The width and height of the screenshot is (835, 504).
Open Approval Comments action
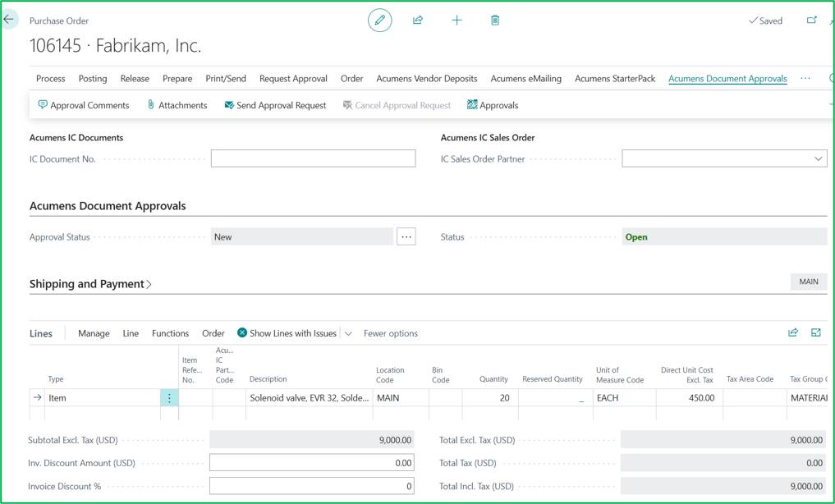84,105
